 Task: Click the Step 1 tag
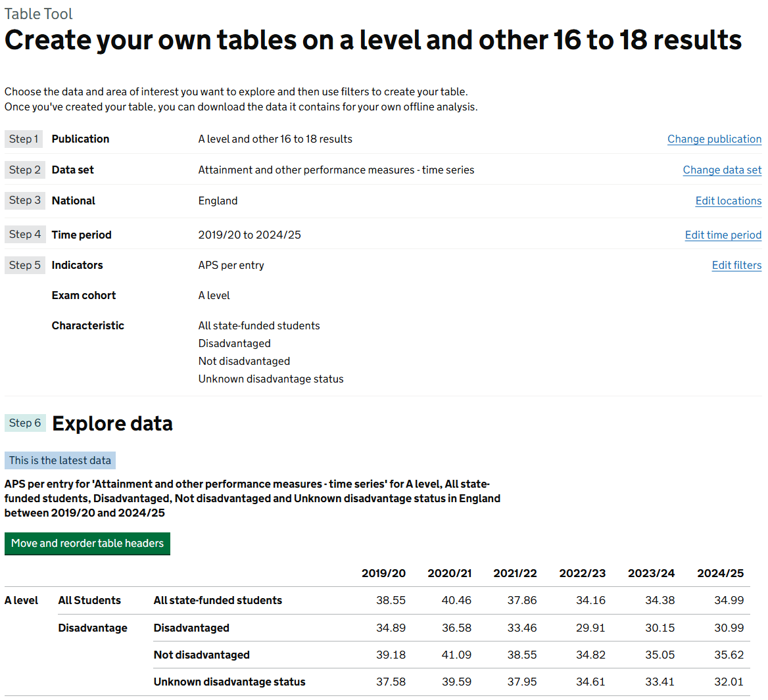24,139
